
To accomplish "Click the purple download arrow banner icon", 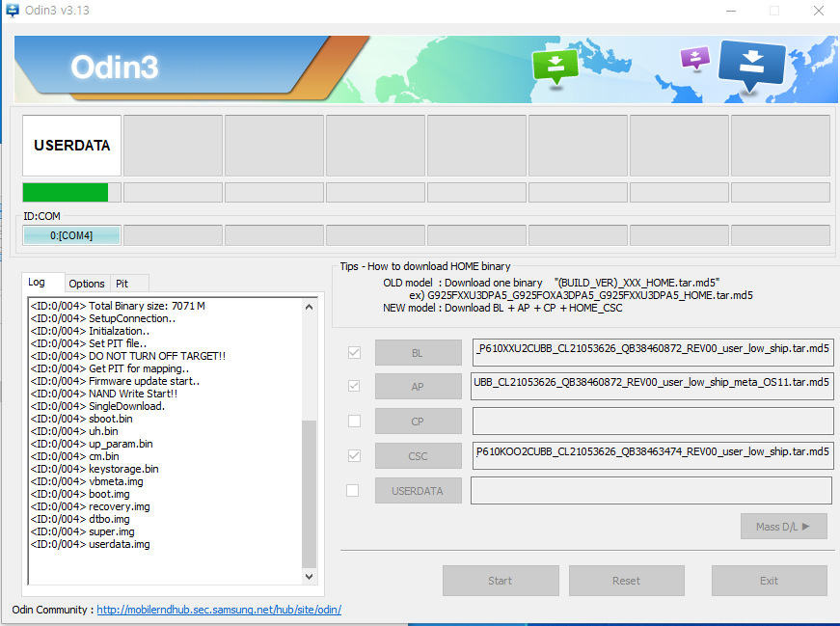I will point(694,57).
